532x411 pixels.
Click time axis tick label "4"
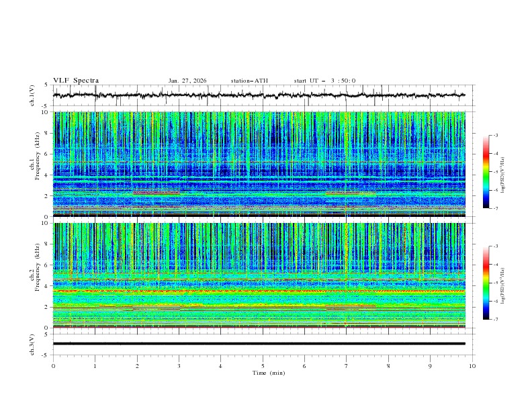pyautogui.click(x=220, y=366)
